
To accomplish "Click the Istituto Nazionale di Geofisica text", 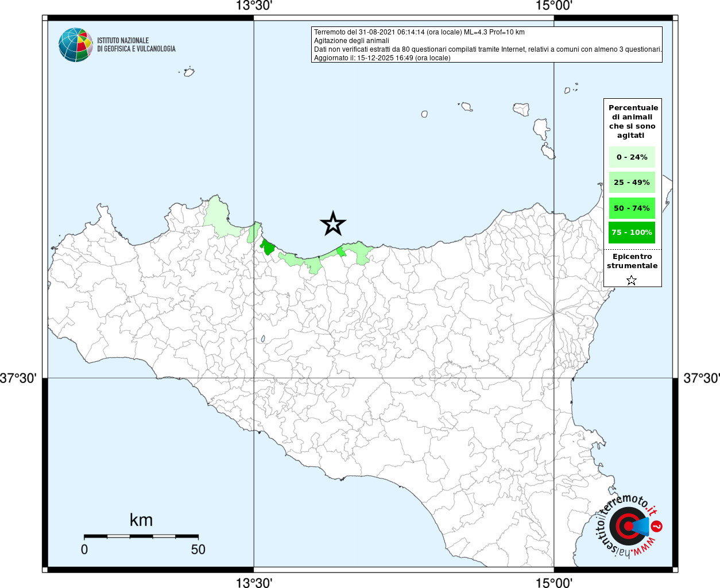I will (136, 45).
